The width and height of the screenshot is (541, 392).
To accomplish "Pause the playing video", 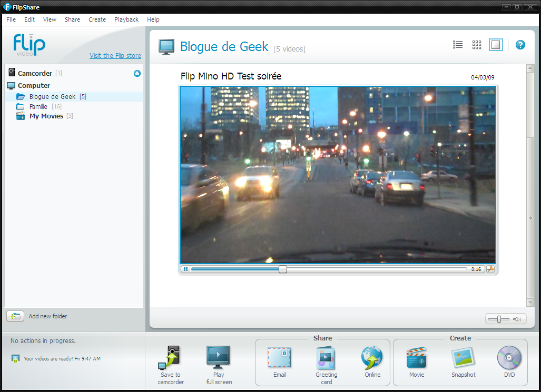I will pos(185,269).
